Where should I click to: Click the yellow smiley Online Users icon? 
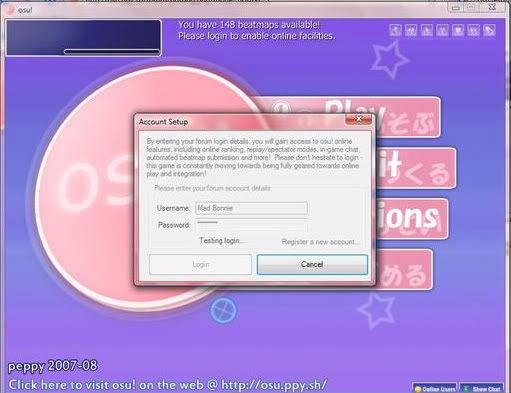(418, 389)
